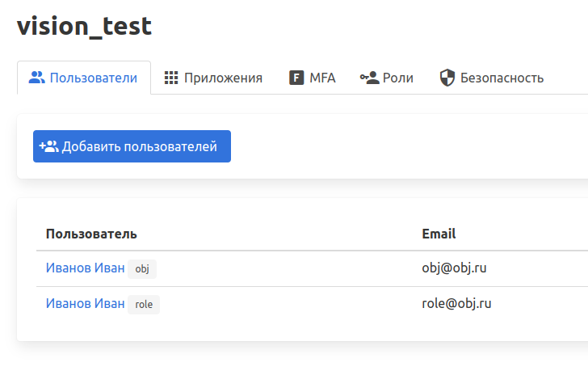This screenshot has height=367, width=588.
Task: Select the Роли tab
Action: [x=397, y=78]
